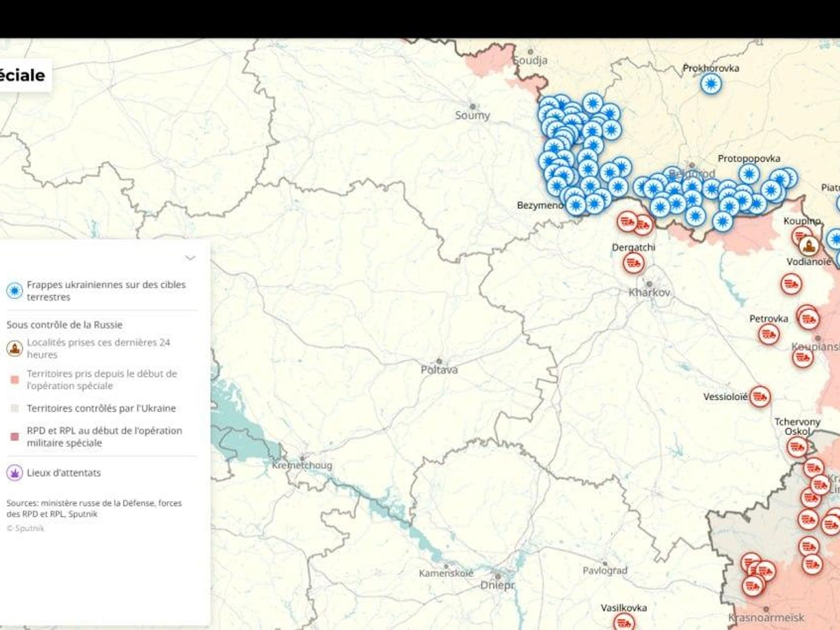The height and width of the screenshot is (630, 840).
Task: Open the captured locality marker near Vodianoïé
Action: [x=809, y=246]
